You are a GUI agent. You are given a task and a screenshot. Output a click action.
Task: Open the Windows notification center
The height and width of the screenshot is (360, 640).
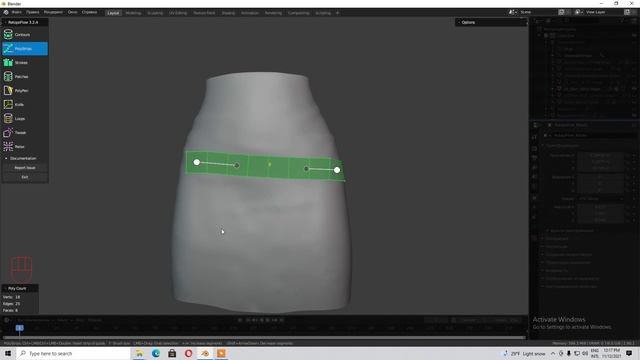(629, 353)
